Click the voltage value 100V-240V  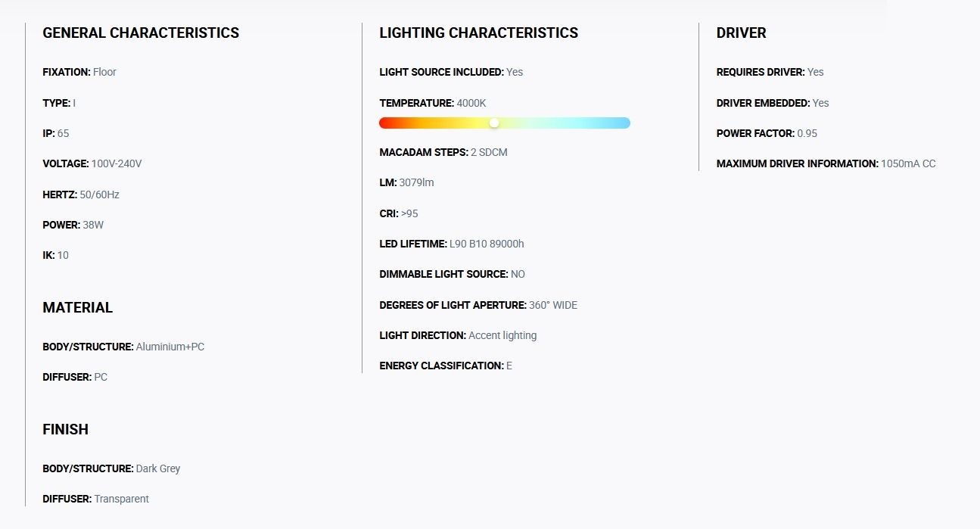point(117,163)
